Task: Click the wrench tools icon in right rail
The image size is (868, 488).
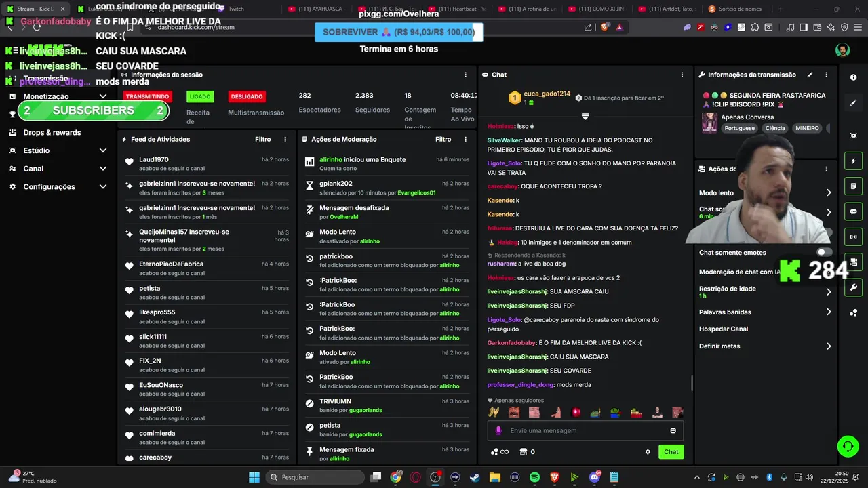Action: point(853,287)
